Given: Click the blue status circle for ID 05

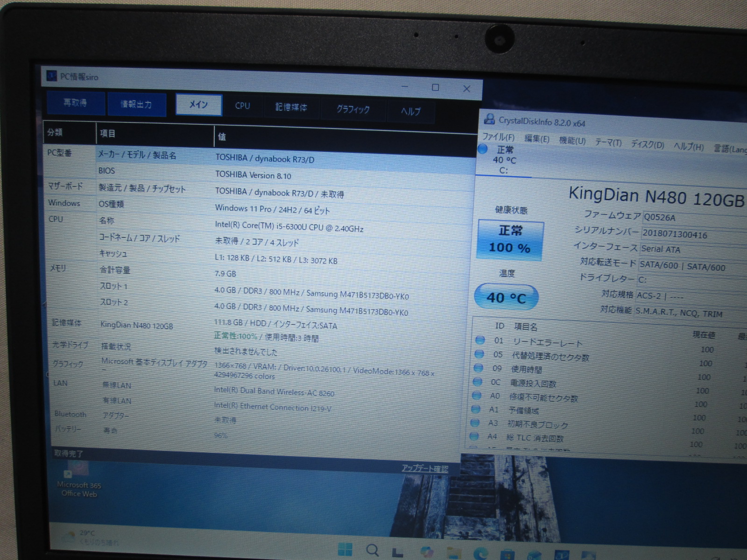Looking at the screenshot, I should [x=479, y=354].
